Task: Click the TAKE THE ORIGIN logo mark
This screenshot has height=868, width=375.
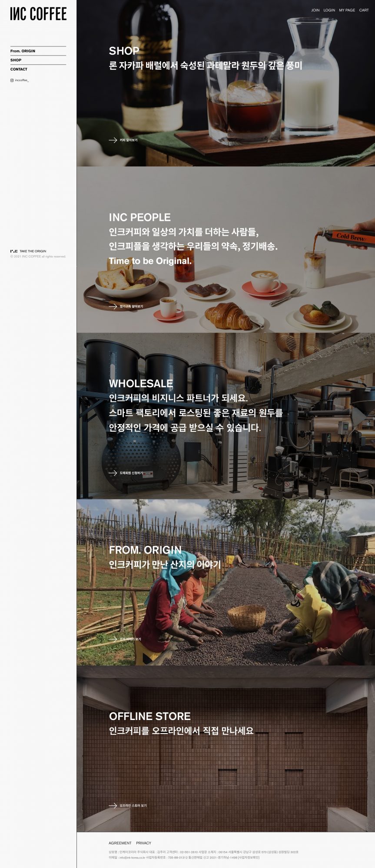Action: point(14,251)
